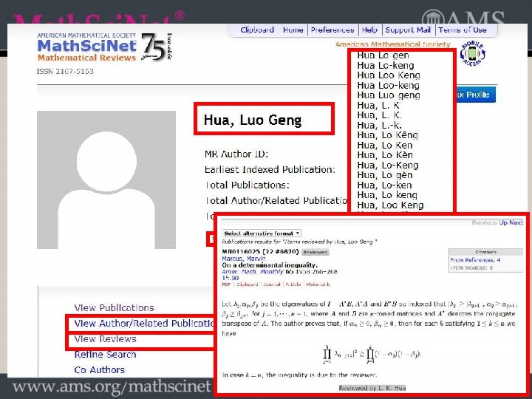Open View Author/Related Publications

[x=145, y=324]
